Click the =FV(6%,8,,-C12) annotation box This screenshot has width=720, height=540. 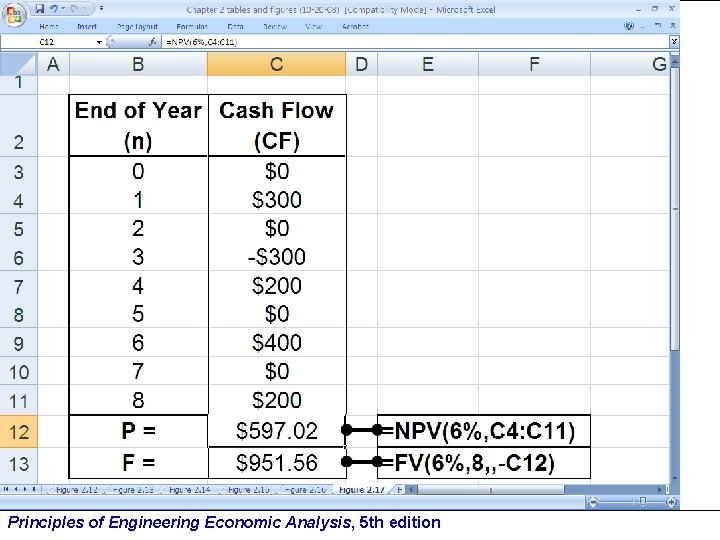[484, 463]
